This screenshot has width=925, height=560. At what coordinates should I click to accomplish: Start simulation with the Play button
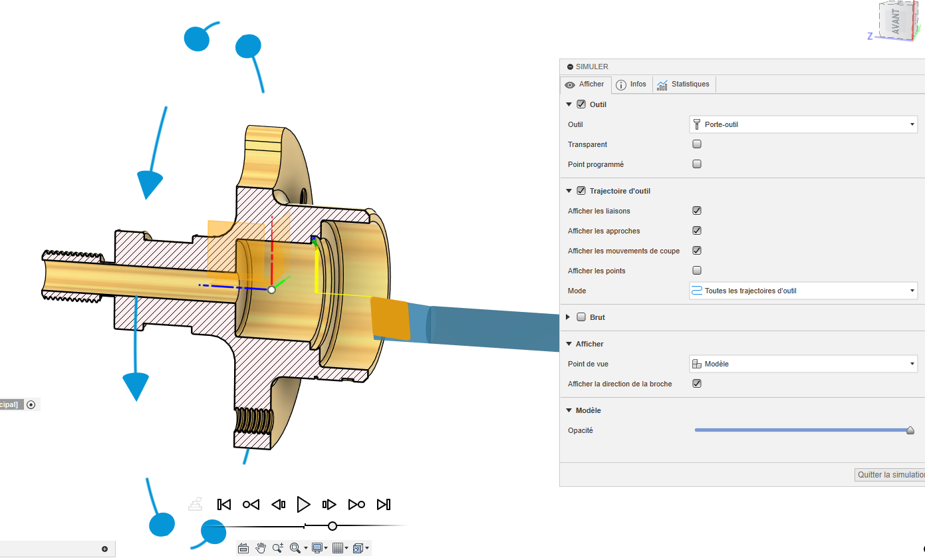(303, 504)
